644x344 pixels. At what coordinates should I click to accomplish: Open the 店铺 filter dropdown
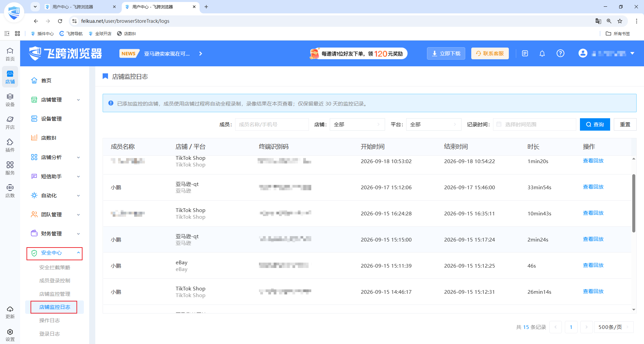357,124
